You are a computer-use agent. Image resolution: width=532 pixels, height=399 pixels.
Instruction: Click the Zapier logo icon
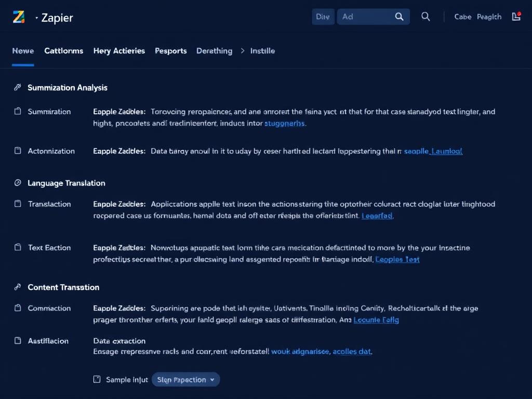19,17
